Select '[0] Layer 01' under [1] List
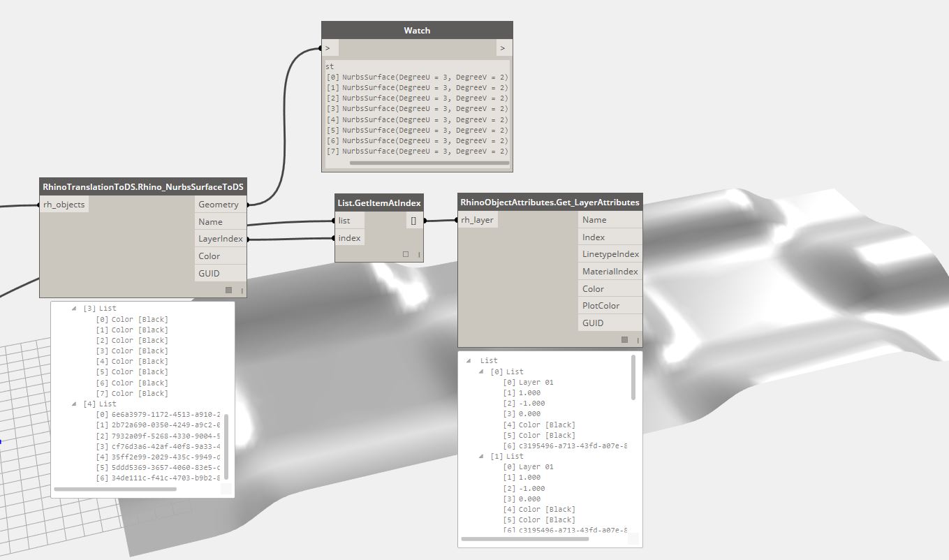This screenshot has height=560, width=949. tap(529, 467)
